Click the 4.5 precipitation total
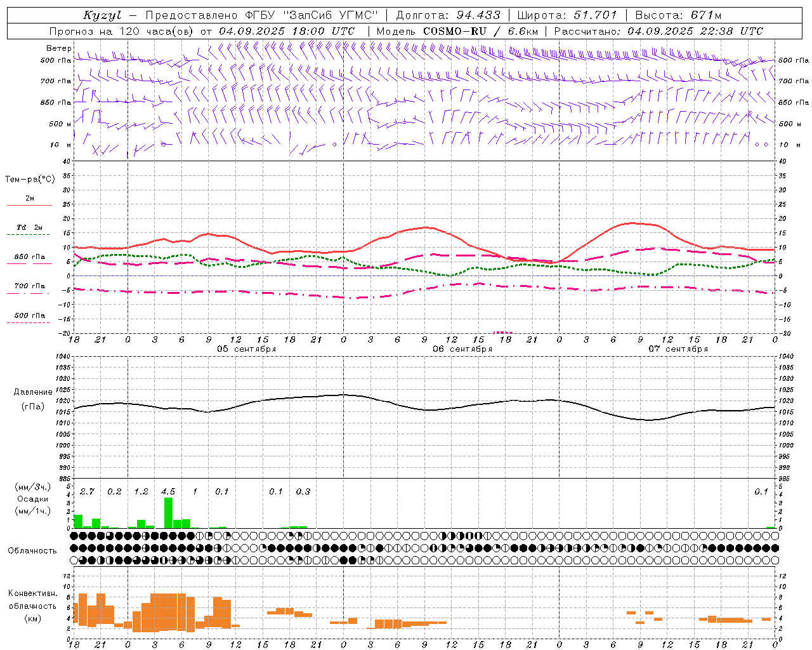This screenshot has height=650, width=812. 168,491
